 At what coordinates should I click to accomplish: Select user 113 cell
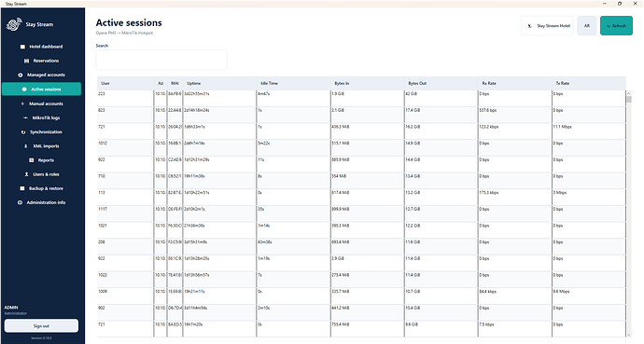125,198
